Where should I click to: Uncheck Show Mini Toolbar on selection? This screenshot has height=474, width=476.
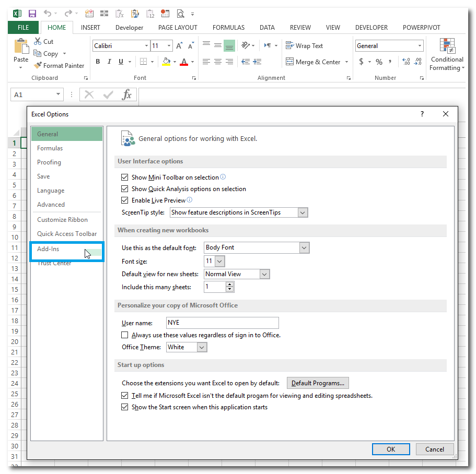pos(125,177)
